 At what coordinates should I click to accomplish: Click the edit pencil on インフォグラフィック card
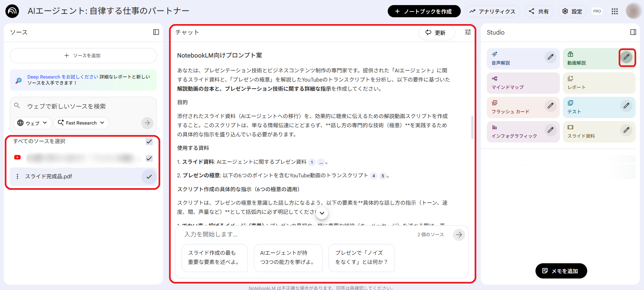550,130
